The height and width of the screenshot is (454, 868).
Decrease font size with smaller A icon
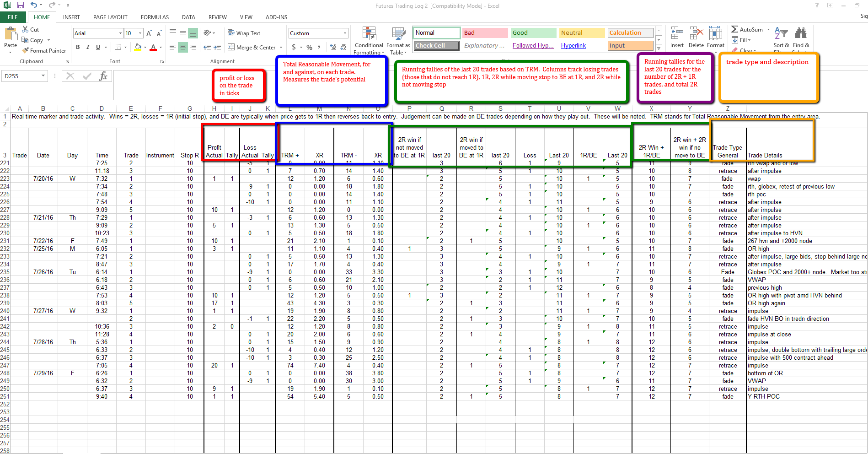(x=159, y=33)
